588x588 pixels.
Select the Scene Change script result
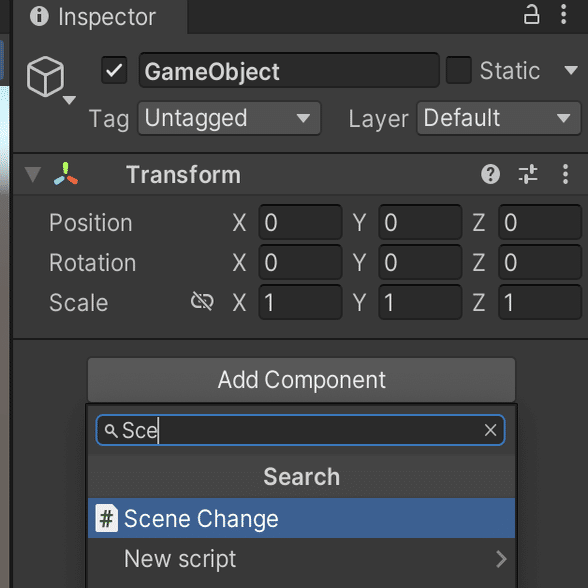click(x=302, y=519)
